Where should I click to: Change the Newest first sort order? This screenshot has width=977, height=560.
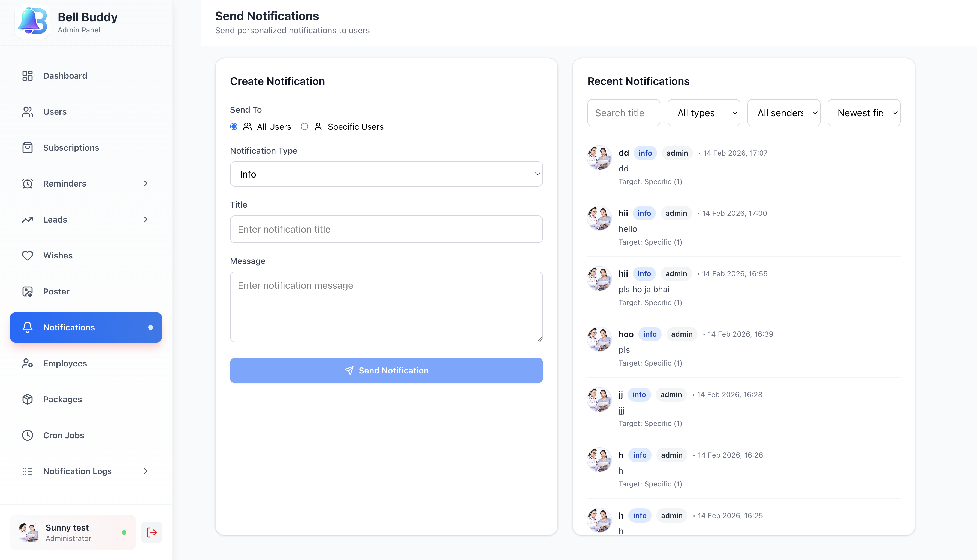pyautogui.click(x=863, y=113)
